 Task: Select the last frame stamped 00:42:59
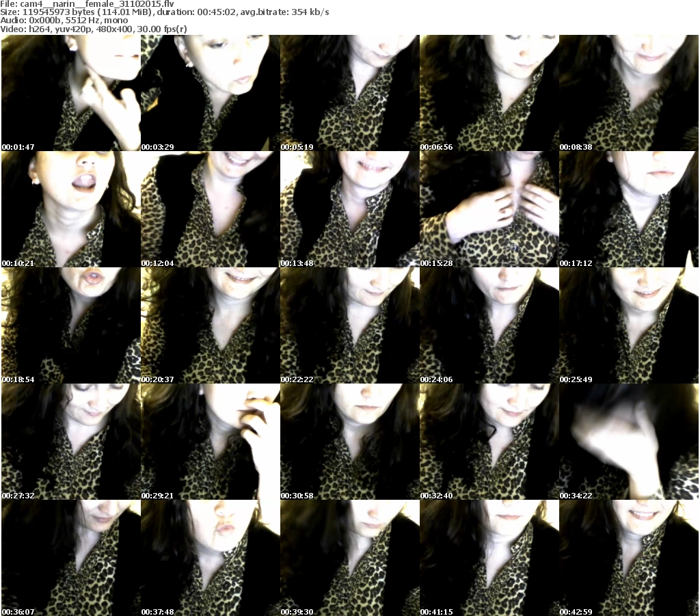(x=629, y=558)
